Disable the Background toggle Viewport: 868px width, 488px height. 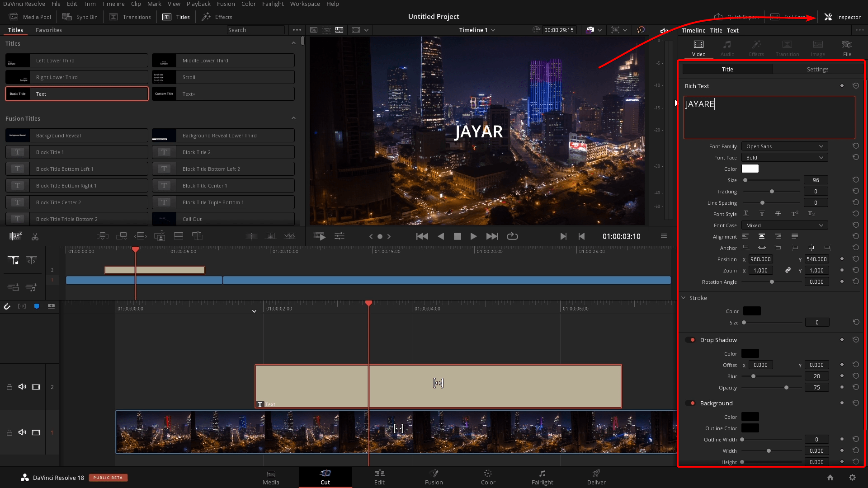[x=690, y=403]
